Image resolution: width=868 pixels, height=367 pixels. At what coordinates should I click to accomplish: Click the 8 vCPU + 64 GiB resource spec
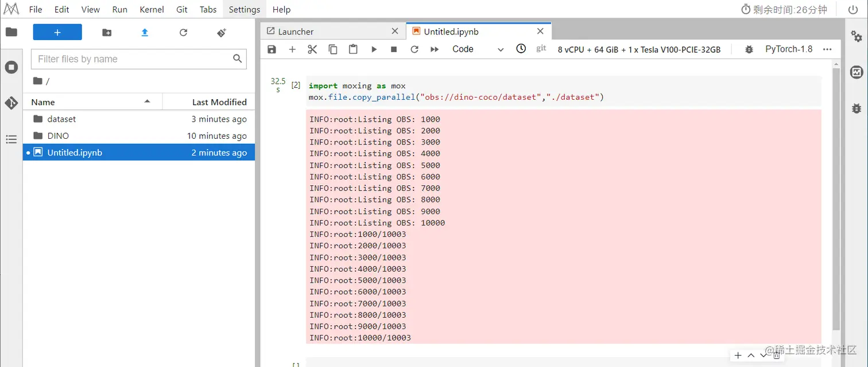tap(639, 49)
